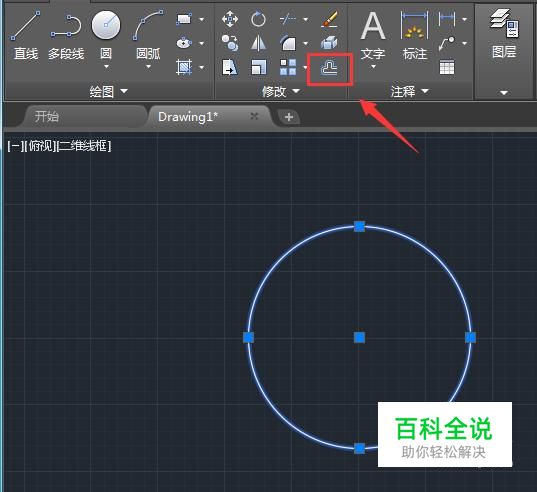Image resolution: width=537 pixels, height=492 pixels.
Task: Click the Table tool icon
Action: 447,67
